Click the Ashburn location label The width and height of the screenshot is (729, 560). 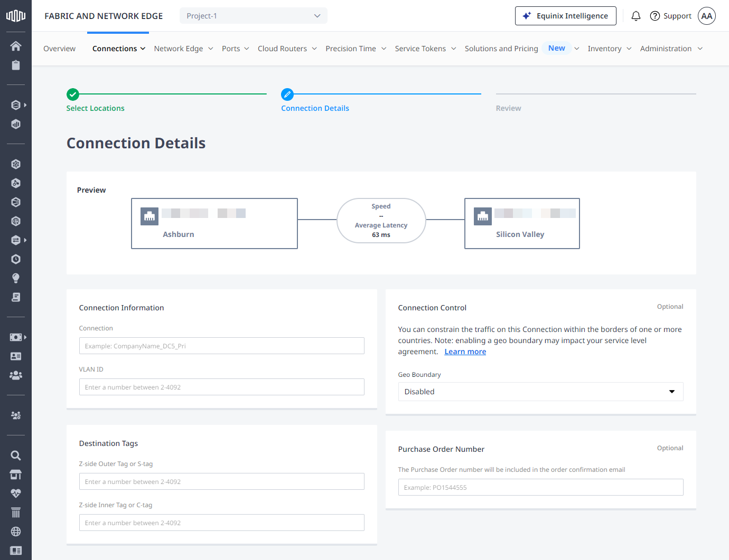point(178,234)
